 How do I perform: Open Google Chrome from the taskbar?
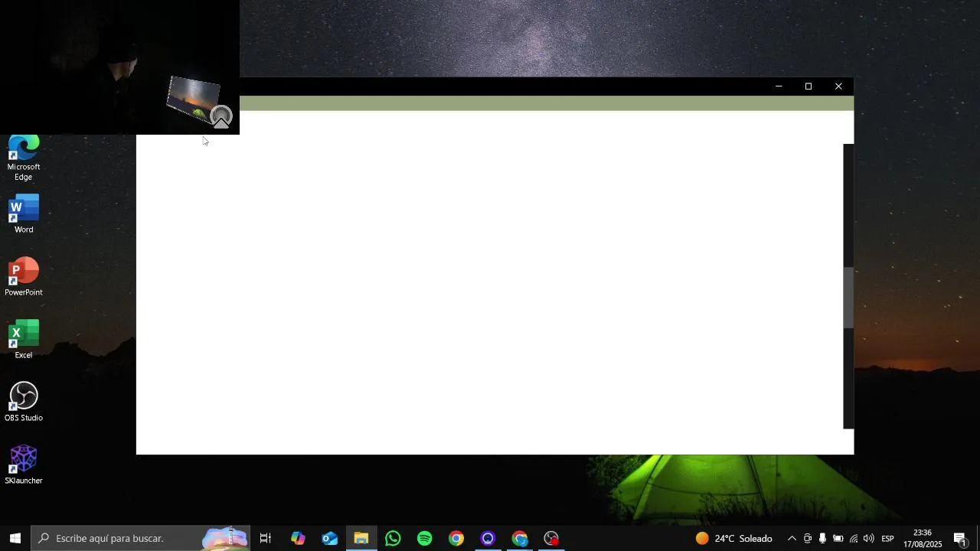(456, 538)
